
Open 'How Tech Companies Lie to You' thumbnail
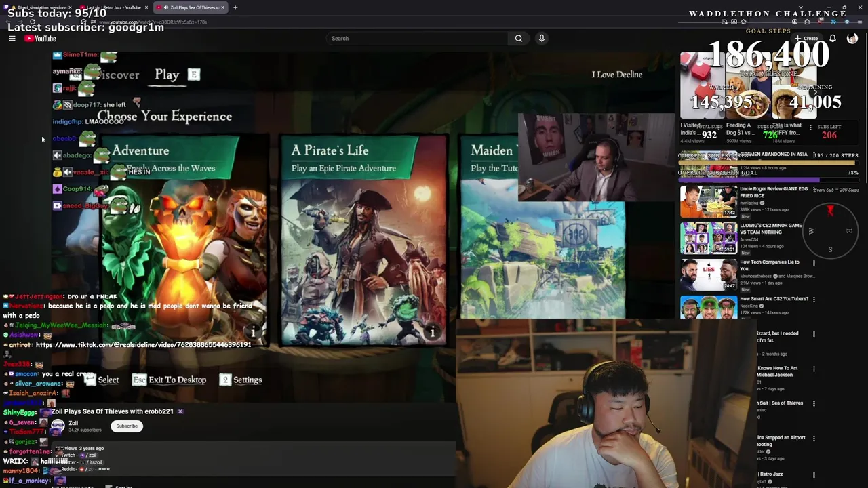[709, 274]
